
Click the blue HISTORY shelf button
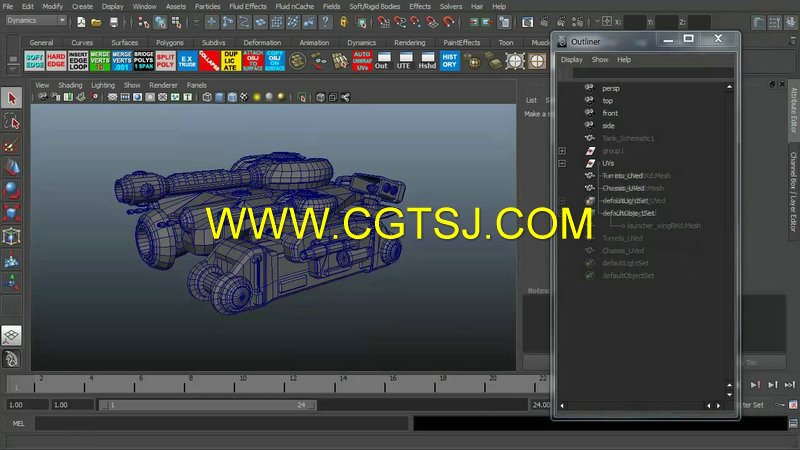tap(449, 61)
